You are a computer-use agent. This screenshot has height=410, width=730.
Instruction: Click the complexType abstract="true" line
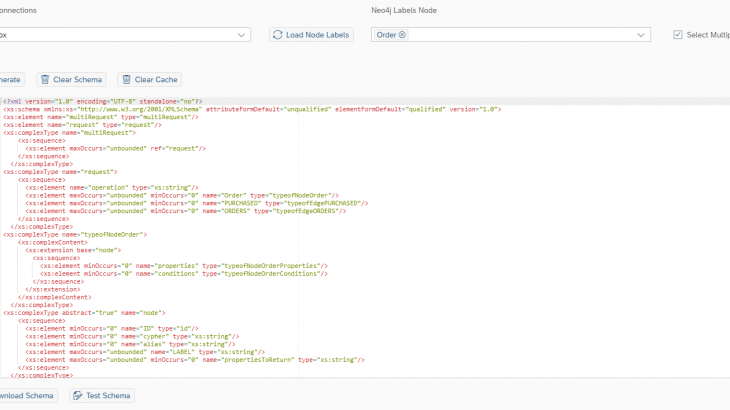[x=84, y=313]
